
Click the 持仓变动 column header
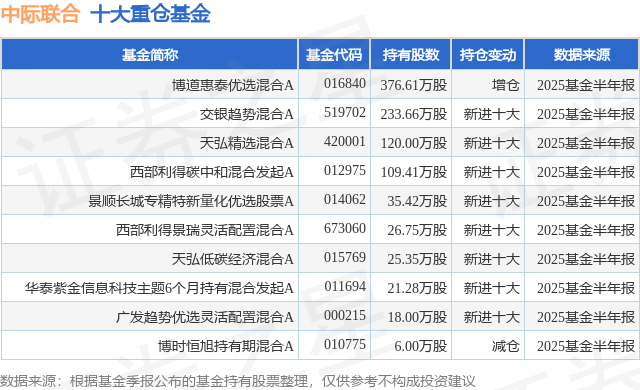[488, 55]
